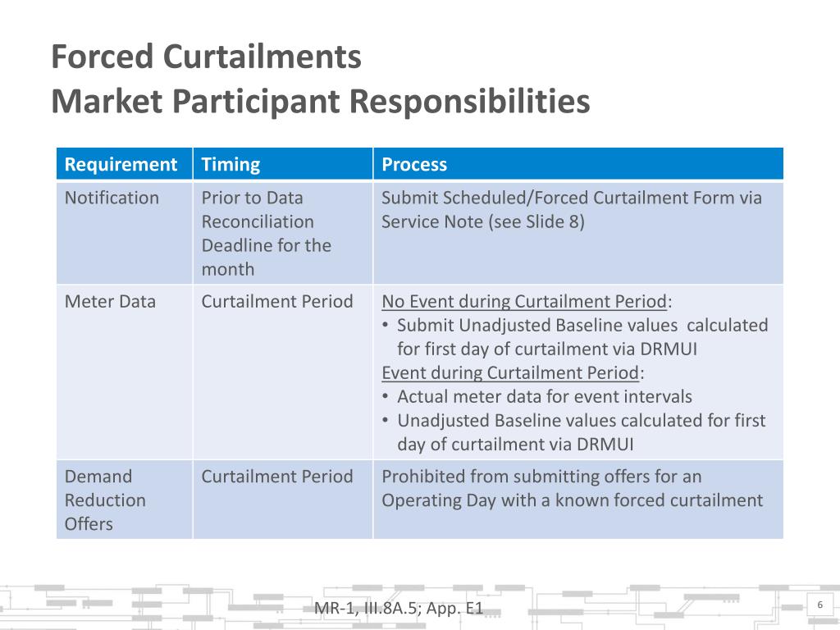Click the underlined Event during Curtailment Period
The height and width of the screenshot is (630, 840).
[x=510, y=372]
